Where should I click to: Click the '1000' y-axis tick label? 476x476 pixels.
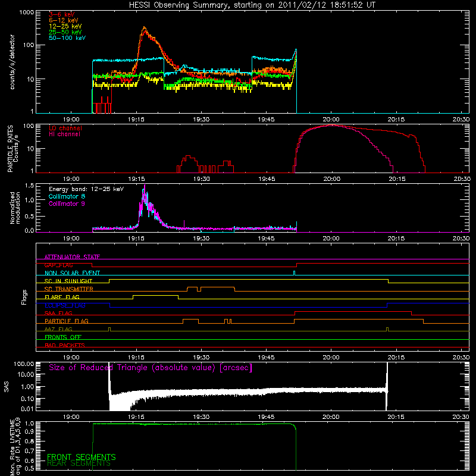(26, 12)
